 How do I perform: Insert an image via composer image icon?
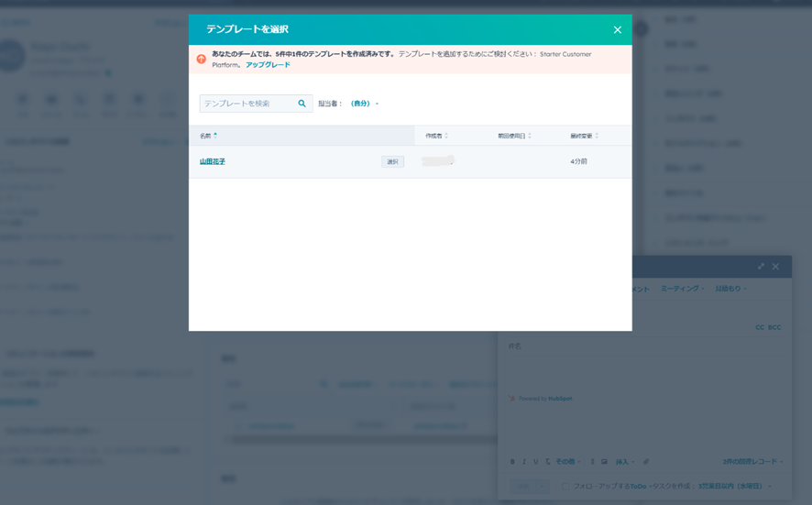tap(604, 462)
